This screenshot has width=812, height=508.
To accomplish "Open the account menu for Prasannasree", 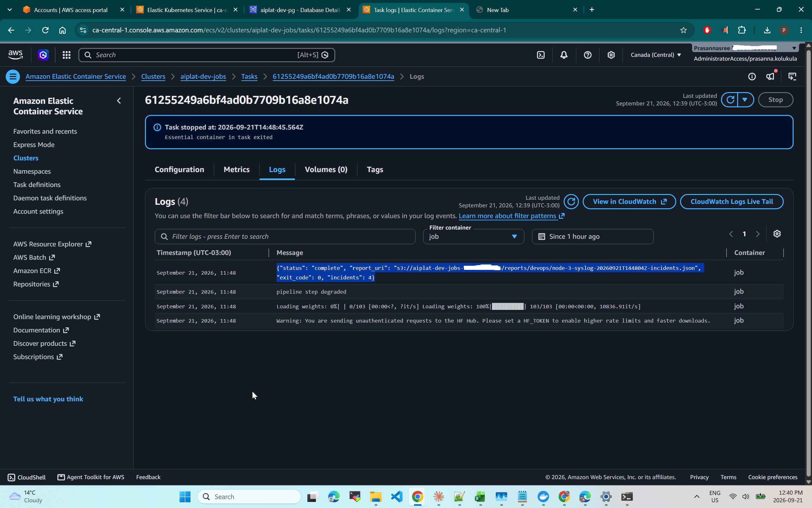I will (745, 48).
